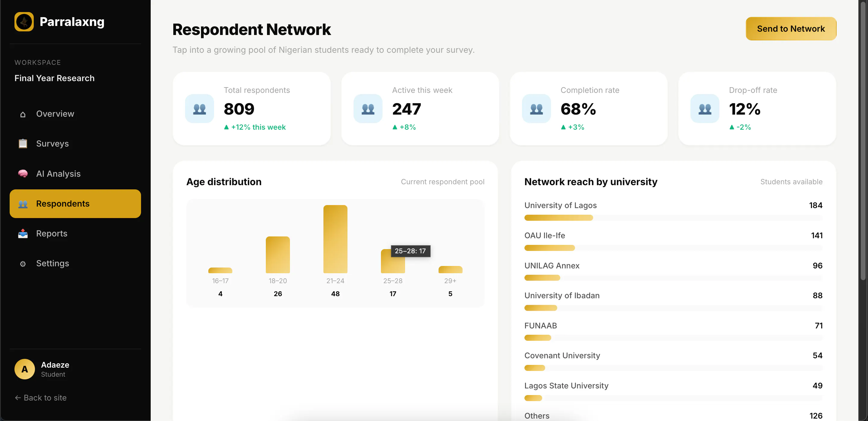The height and width of the screenshot is (421, 868).
Task: Click the Respondents people icon in sidebar
Action: pos(23,204)
